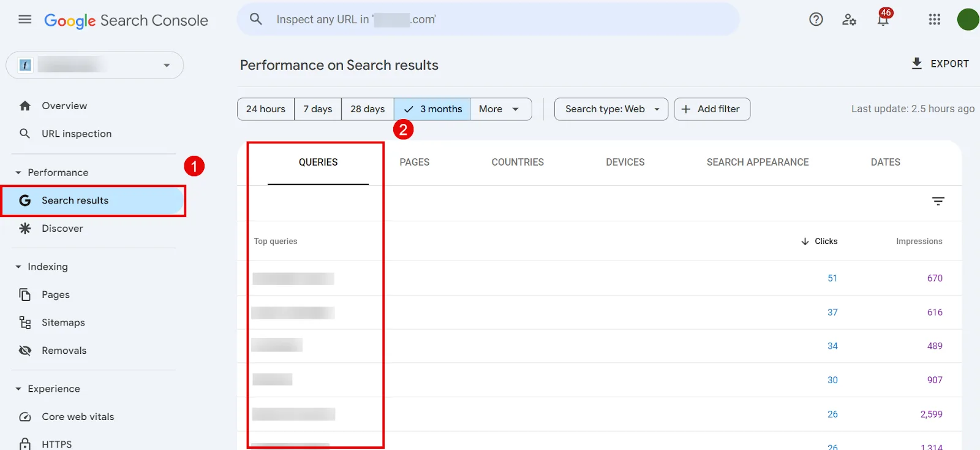Open the green account avatar

coord(968,20)
